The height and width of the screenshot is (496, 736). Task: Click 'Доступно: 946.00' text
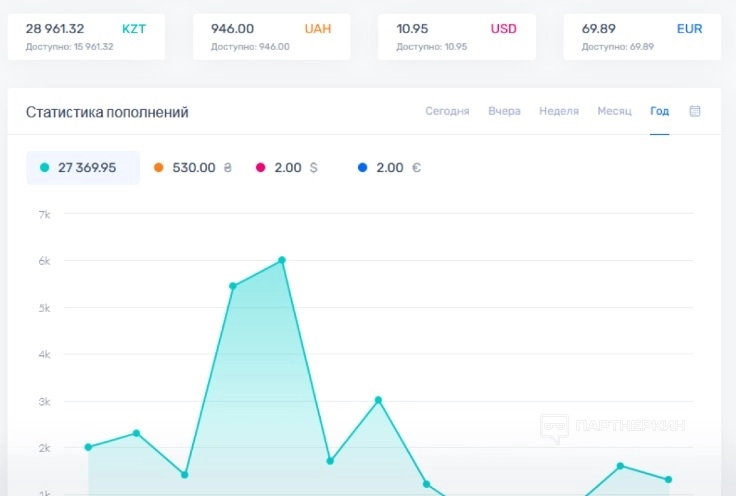tap(250, 46)
